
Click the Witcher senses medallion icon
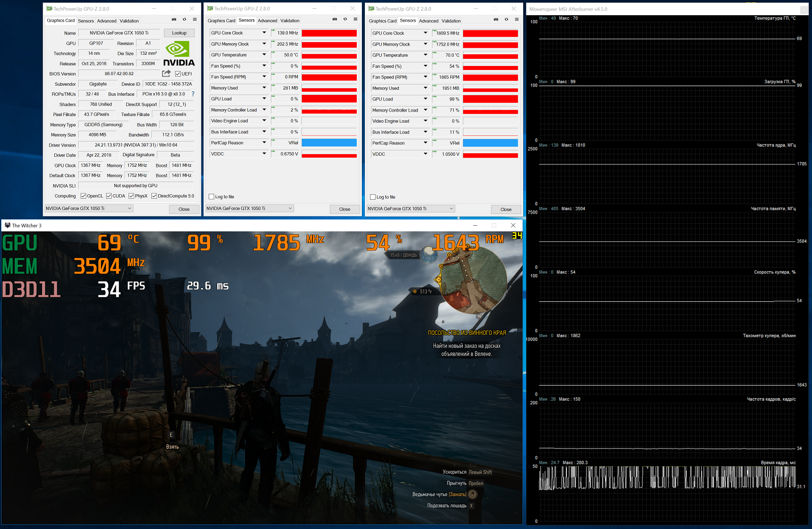[472, 494]
